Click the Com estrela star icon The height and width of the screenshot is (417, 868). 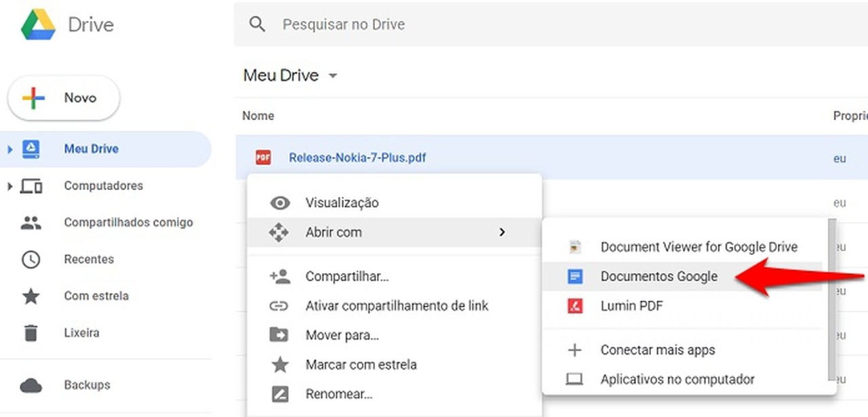31,296
